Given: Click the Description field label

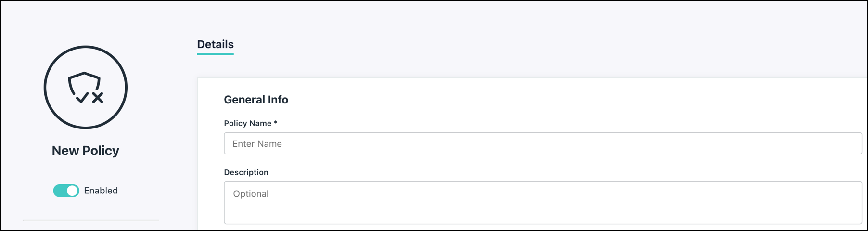Looking at the screenshot, I should (x=246, y=172).
